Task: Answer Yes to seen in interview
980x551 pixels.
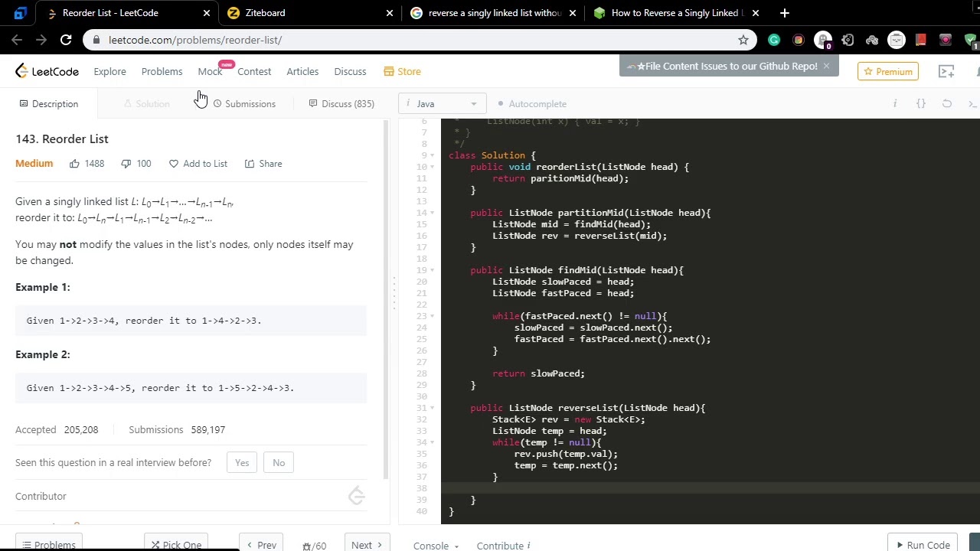Action: pyautogui.click(x=242, y=462)
